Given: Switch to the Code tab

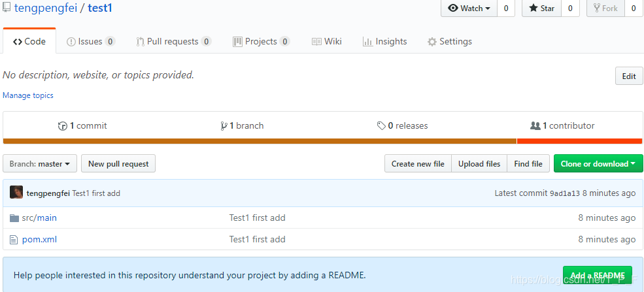Looking at the screenshot, I should tap(29, 41).
